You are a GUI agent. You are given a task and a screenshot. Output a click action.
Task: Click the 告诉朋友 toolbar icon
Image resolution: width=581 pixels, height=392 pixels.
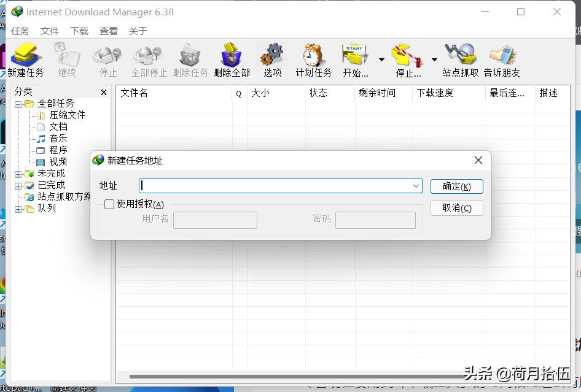tap(502, 60)
